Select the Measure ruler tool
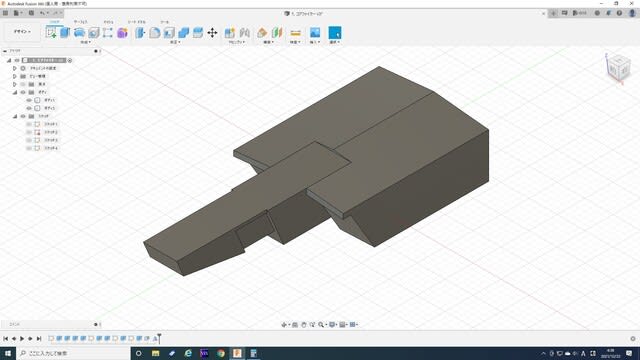 [x=296, y=33]
